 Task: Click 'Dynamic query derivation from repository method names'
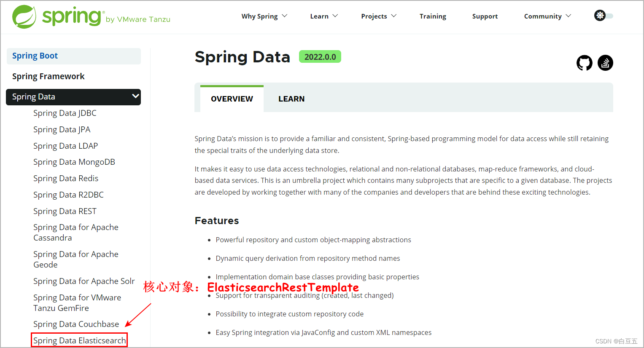point(308,258)
